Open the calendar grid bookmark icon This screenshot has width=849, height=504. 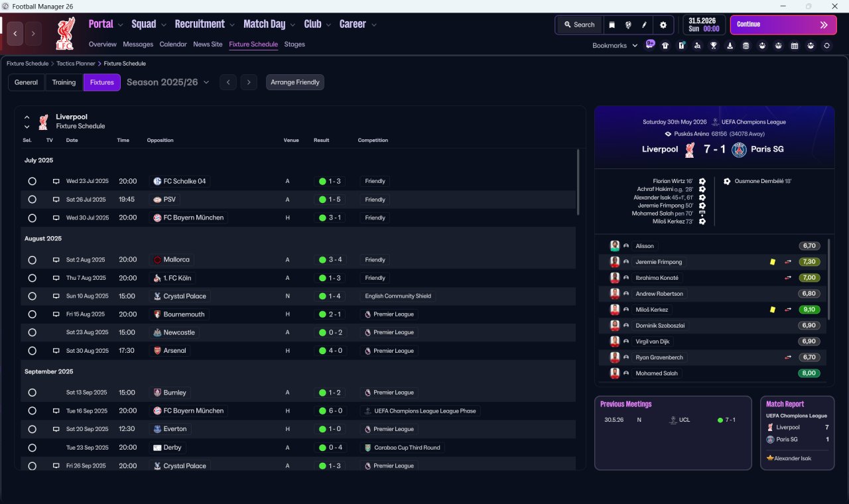(x=795, y=46)
